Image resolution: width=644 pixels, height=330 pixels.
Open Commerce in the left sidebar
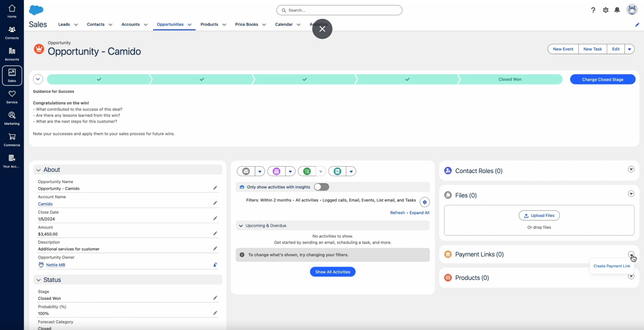coord(12,140)
